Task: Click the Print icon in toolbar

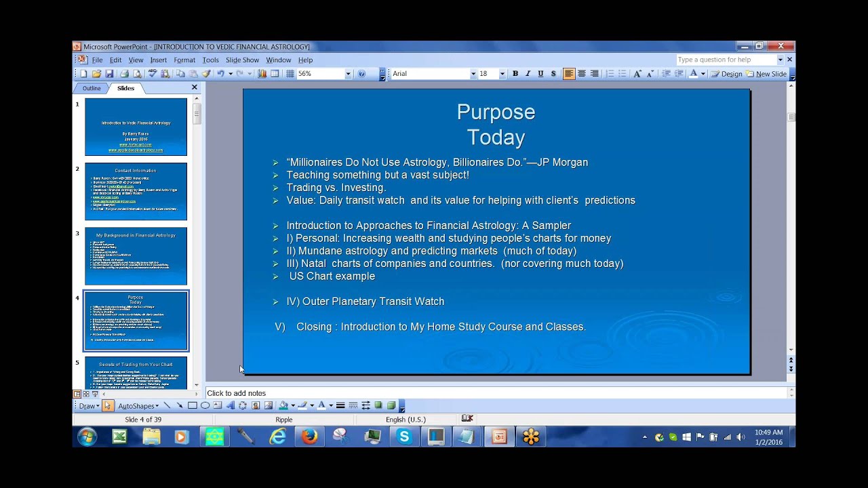Action: click(124, 74)
